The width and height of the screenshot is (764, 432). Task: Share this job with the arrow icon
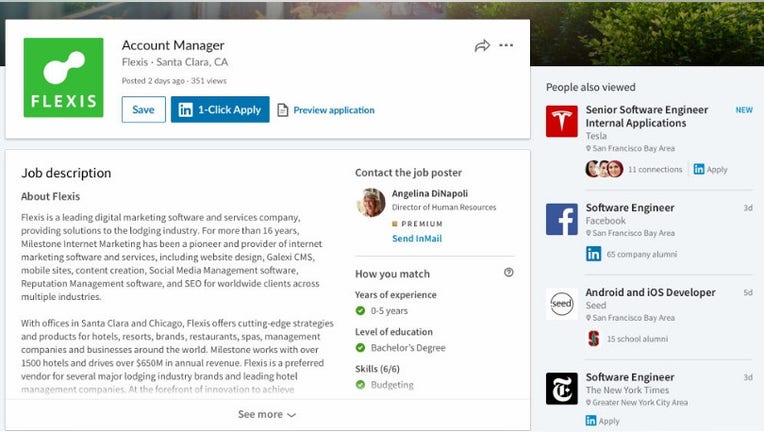(x=482, y=46)
